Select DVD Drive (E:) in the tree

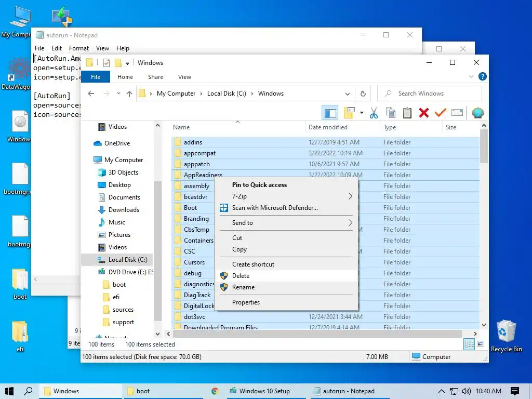click(x=126, y=272)
